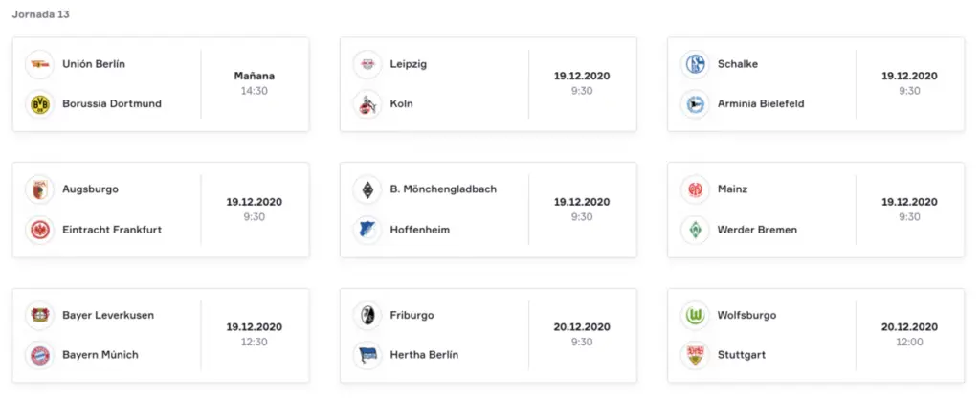Select the Wolfsburgo green logo
The image size is (980, 400).
pyautogui.click(x=695, y=315)
